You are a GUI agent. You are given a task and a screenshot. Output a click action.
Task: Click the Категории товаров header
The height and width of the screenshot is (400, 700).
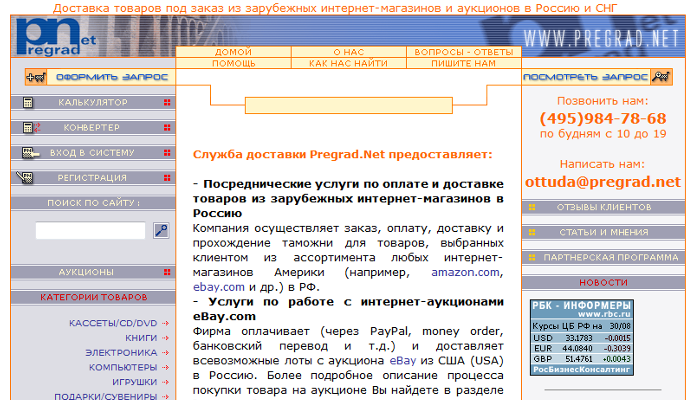(x=93, y=297)
